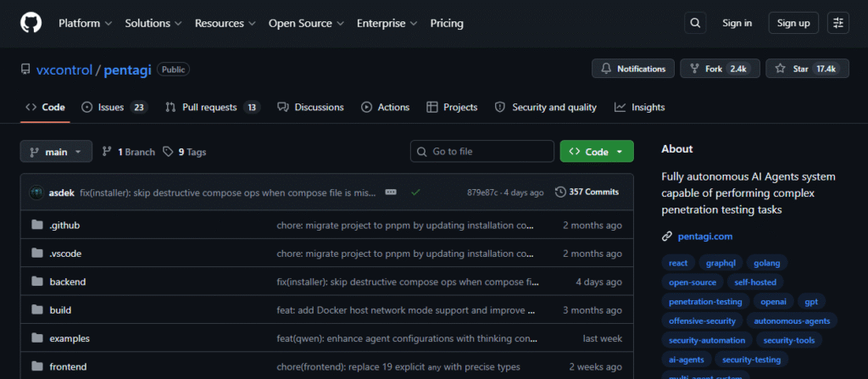Click the security-testing topic tag

(751, 359)
